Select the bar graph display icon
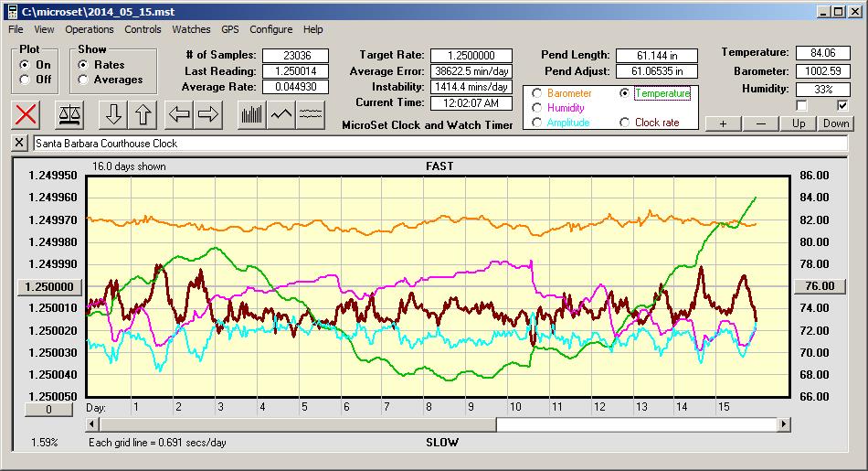The height and width of the screenshot is (471, 868). pyautogui.click(x=252, y=114)
